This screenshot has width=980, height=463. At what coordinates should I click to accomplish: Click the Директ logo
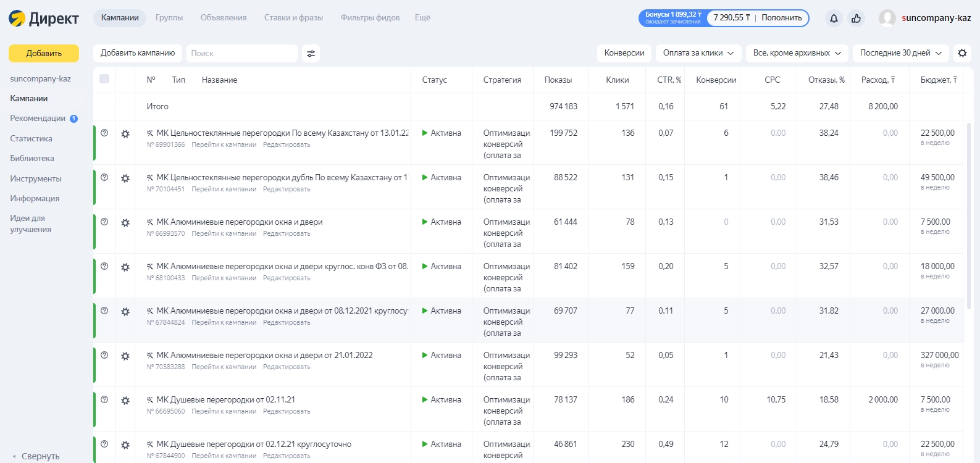[44, 19]
